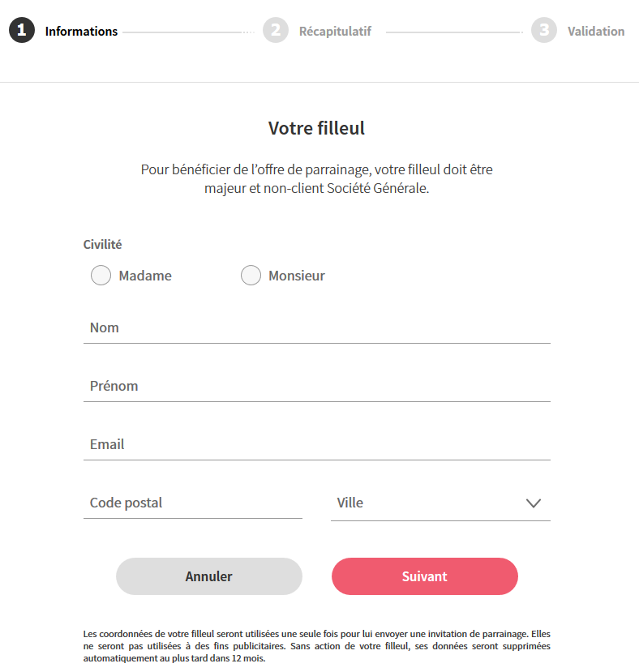The width and height of the screenshot is (639, 672).
Task: Click the Code postal field
Action: pos(192,503)
